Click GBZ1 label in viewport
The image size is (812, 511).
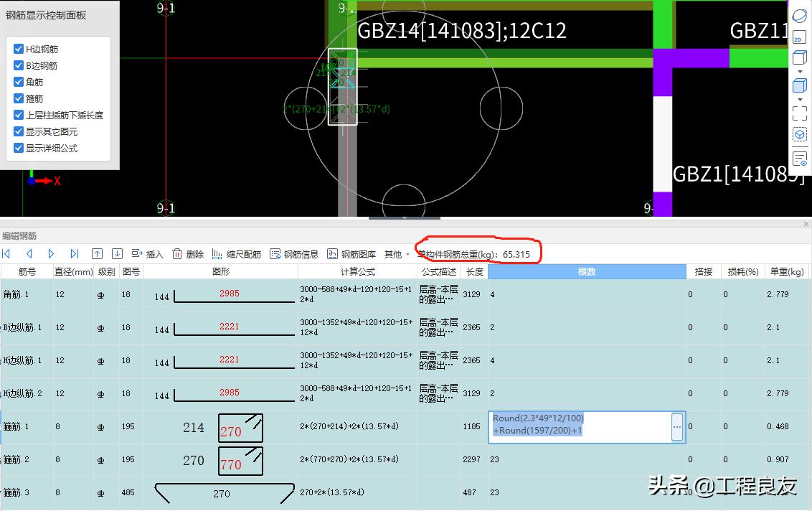(x=738, y=174)
